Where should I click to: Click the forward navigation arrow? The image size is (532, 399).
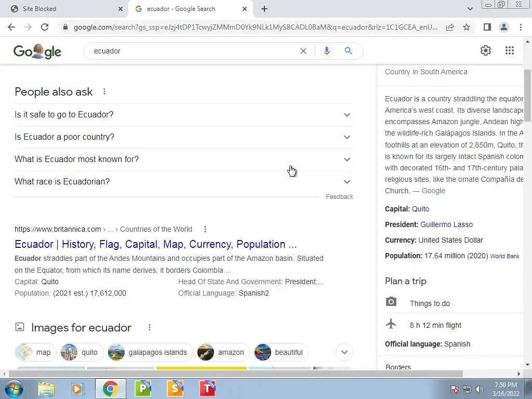coord(28,27)
